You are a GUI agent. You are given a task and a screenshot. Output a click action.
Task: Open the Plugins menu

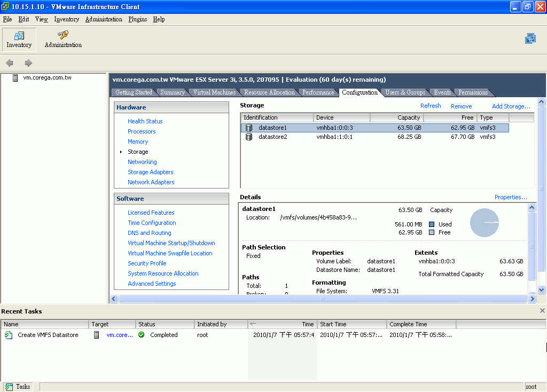click(138, 19)
